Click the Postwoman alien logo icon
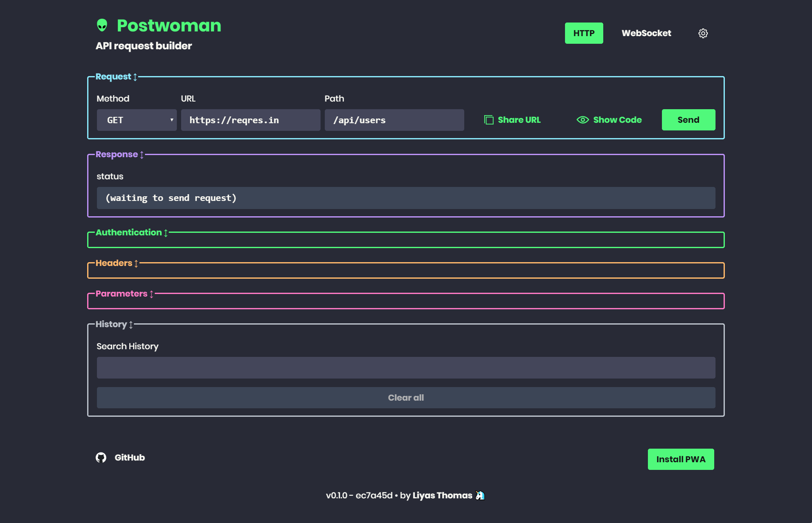812x523 pixels. pos(102,25)
